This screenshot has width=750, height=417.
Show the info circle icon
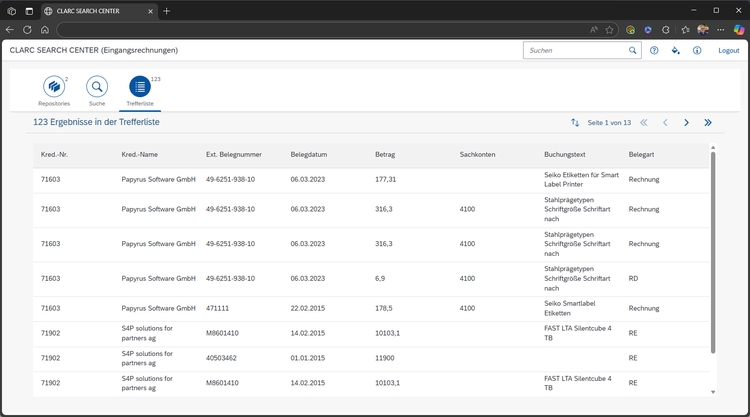(697, 50)
